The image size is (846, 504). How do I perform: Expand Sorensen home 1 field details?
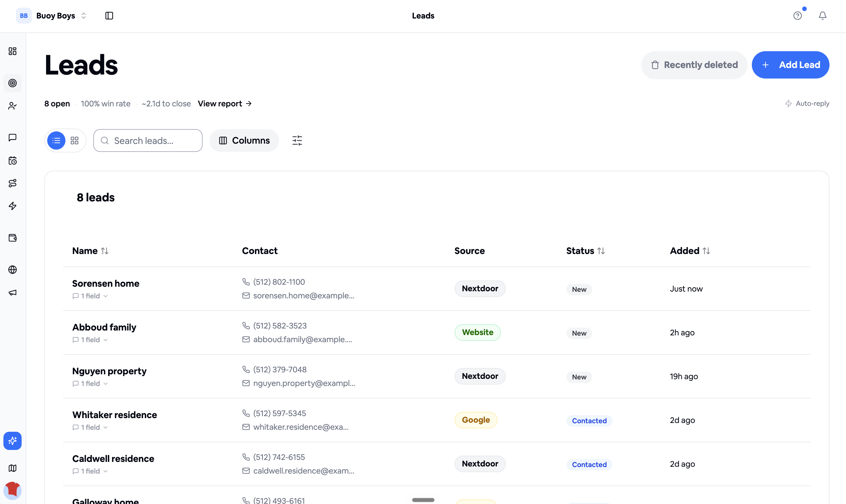pos(90,296)
